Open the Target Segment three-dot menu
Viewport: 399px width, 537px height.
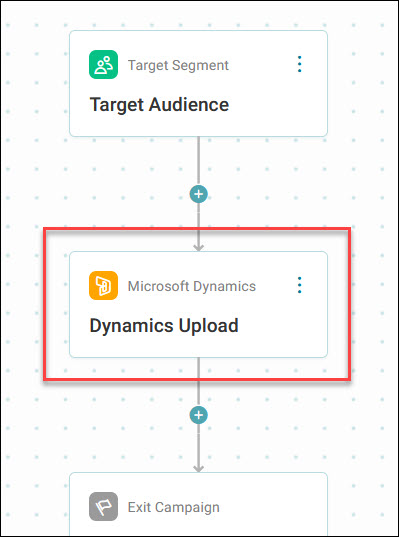(300, 64)
